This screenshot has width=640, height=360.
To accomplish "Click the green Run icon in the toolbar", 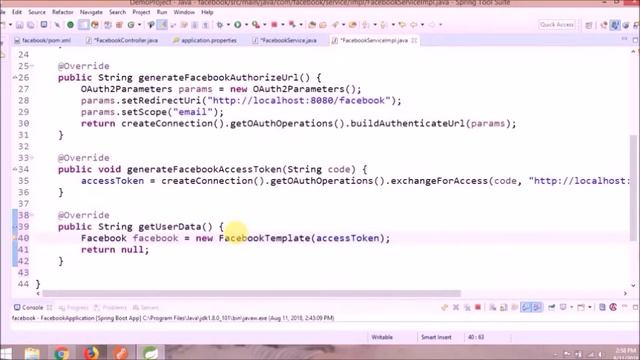I will coord(238,25).
